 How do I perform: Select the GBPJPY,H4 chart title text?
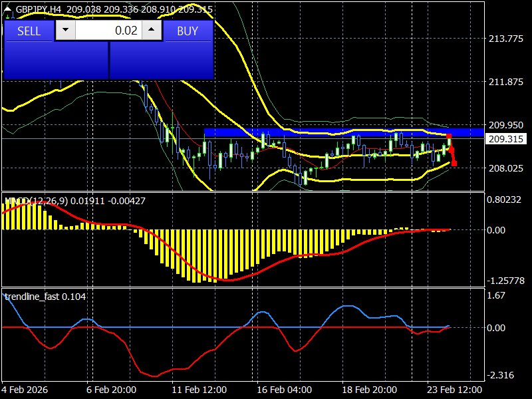tap(39, 9)
